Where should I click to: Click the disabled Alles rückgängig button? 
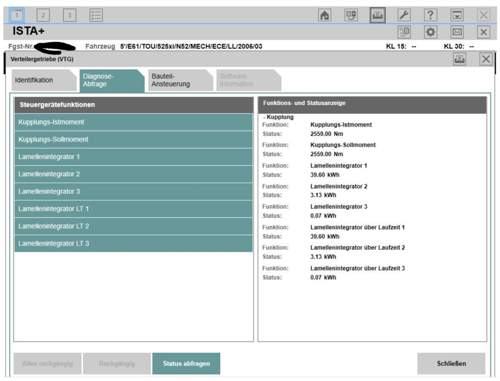47,363
